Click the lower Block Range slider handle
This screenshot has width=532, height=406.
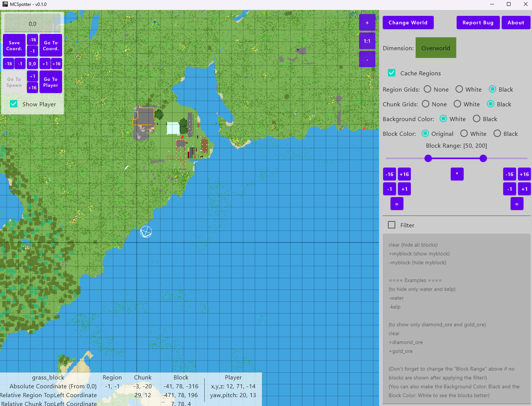pyautogui.click(x=428, y=158)
